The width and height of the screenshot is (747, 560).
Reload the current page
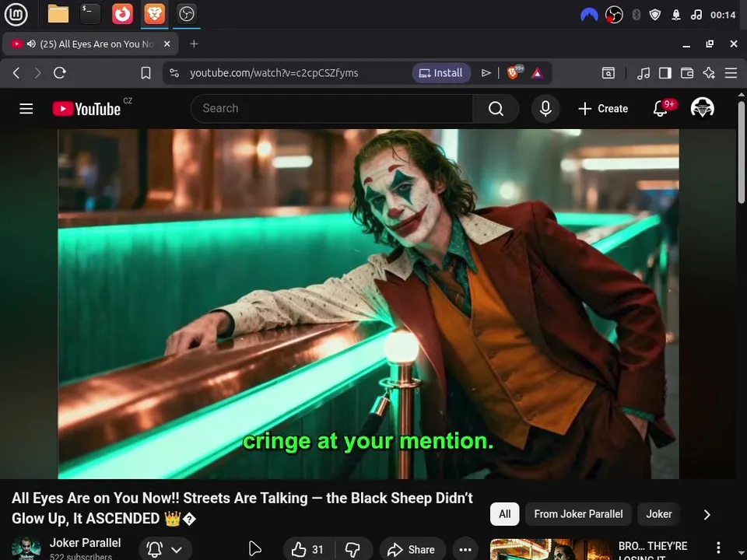tap(60, 73)
